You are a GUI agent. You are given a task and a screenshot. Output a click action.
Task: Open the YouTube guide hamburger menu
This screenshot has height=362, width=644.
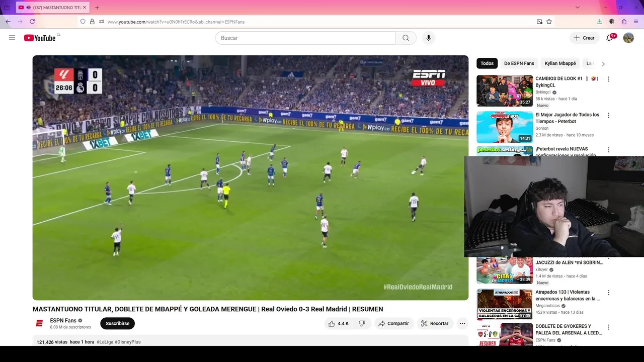[12, 38]
